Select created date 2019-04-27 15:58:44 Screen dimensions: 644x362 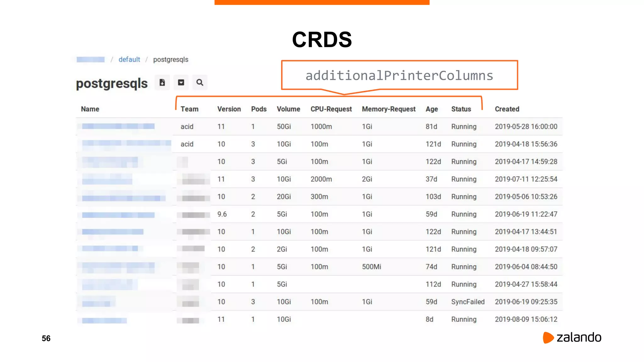pos(526,284)
